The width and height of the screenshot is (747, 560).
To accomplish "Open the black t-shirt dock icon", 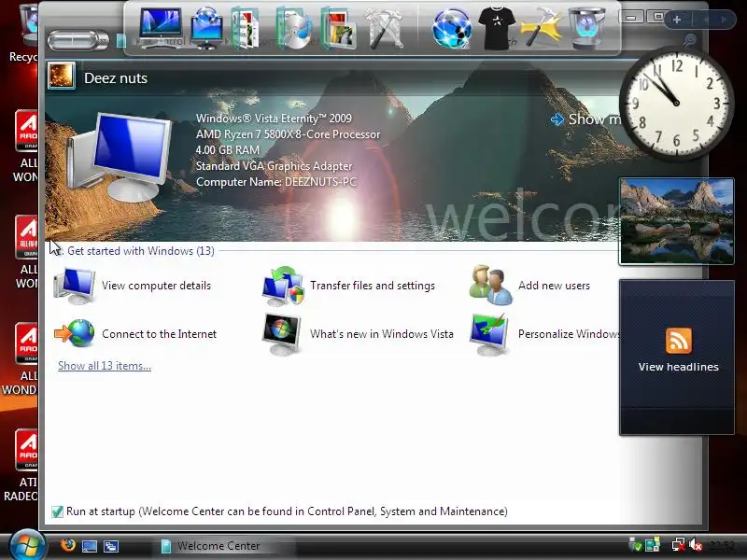I will point(497,29).
